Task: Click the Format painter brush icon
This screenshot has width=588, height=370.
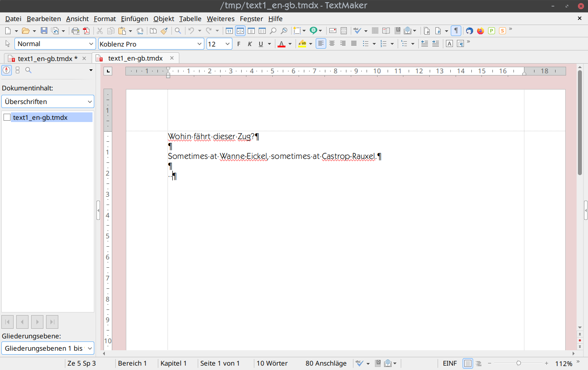Action: tap(164, 31)
